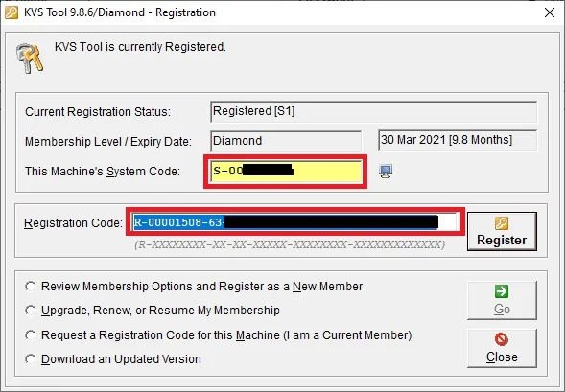The width and height of the screenshot is (565, 392).
Task: Click the Register button
Action: [x=502, y=231]
